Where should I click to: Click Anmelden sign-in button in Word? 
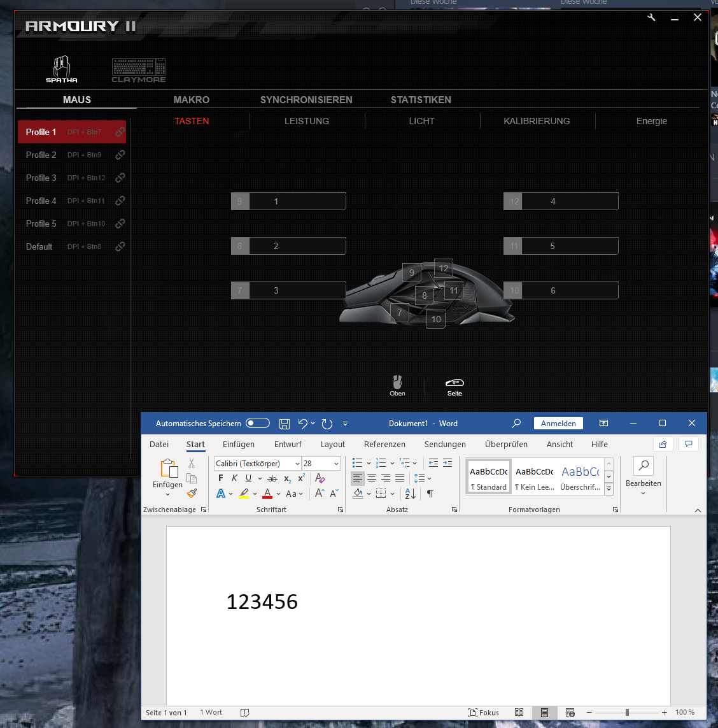tap(558, 424)
